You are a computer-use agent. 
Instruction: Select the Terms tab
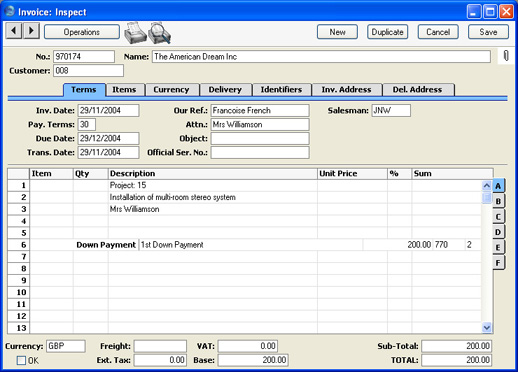(84, 90)
